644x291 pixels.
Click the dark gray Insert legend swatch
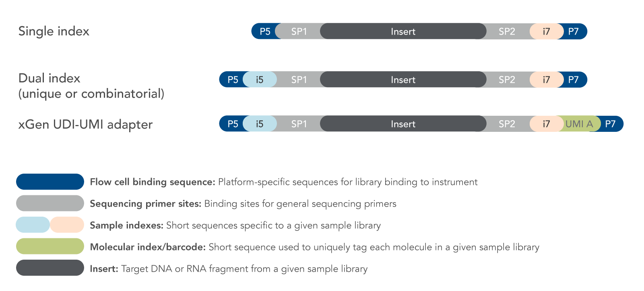[x=50, y=268]
